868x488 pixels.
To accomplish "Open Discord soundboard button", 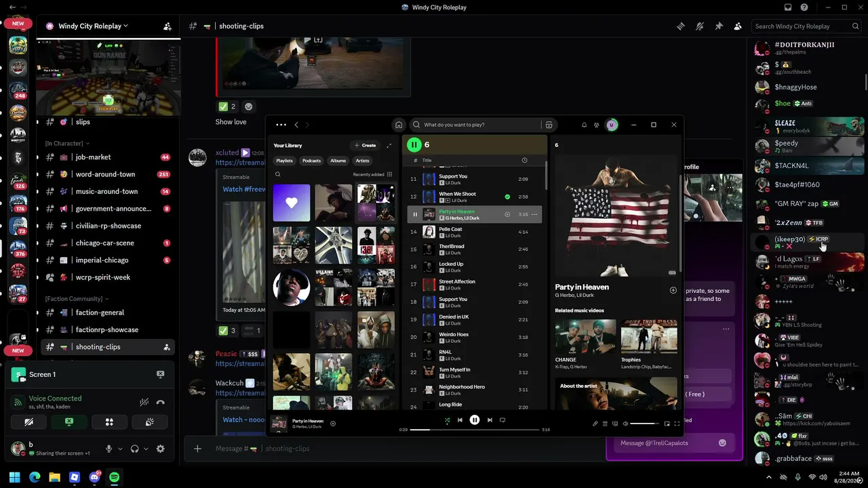I will click(149, 422).
